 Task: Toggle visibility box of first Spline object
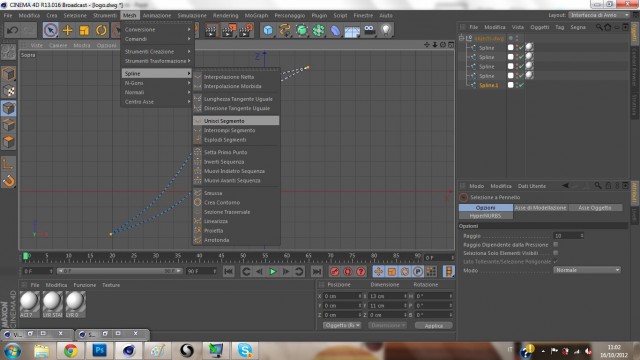tap(510, 47)
